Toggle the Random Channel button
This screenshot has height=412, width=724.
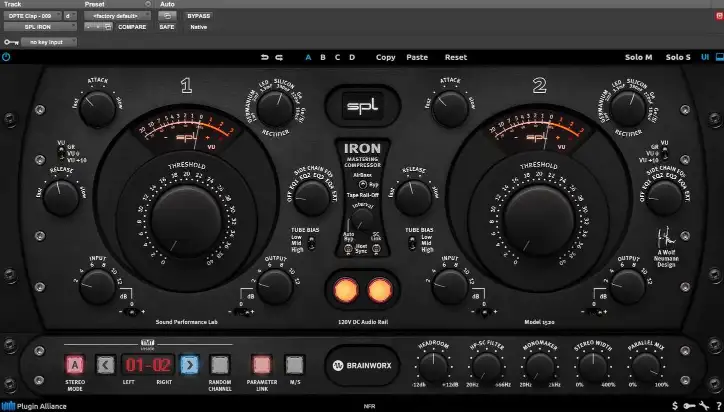pos(220,365)
